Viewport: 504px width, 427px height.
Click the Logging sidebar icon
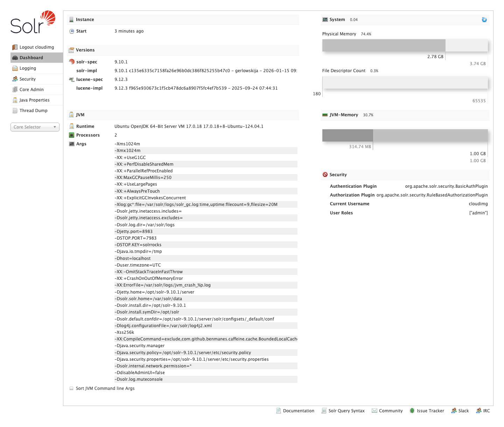click(x=15, y=68)
